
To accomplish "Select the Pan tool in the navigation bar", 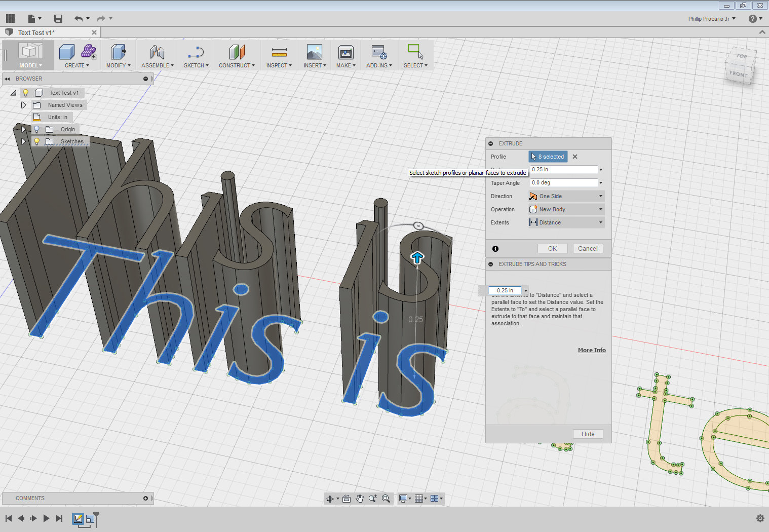I will [x=360, y=499].
